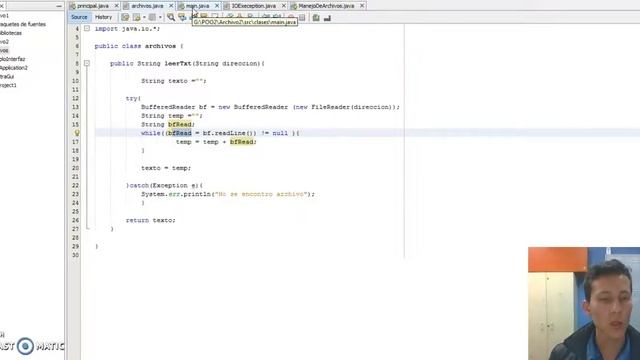Click the Shift Line Right icon
The image size is (640, 360).
278,17
